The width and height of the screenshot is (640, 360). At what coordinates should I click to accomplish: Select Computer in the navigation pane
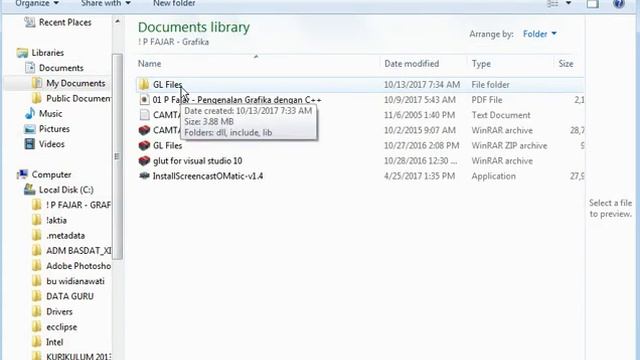coord(51,175)
